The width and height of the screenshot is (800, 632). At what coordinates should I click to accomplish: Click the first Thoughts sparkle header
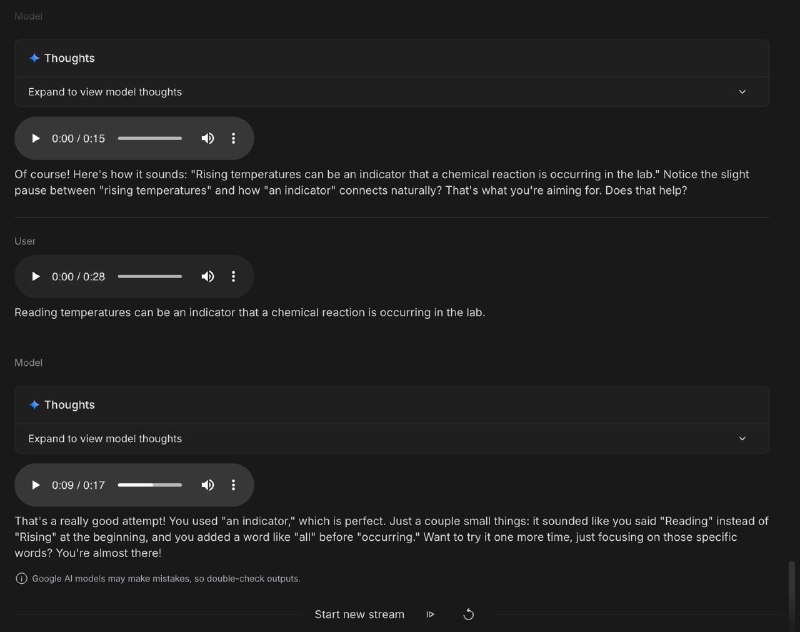(62, 58)
